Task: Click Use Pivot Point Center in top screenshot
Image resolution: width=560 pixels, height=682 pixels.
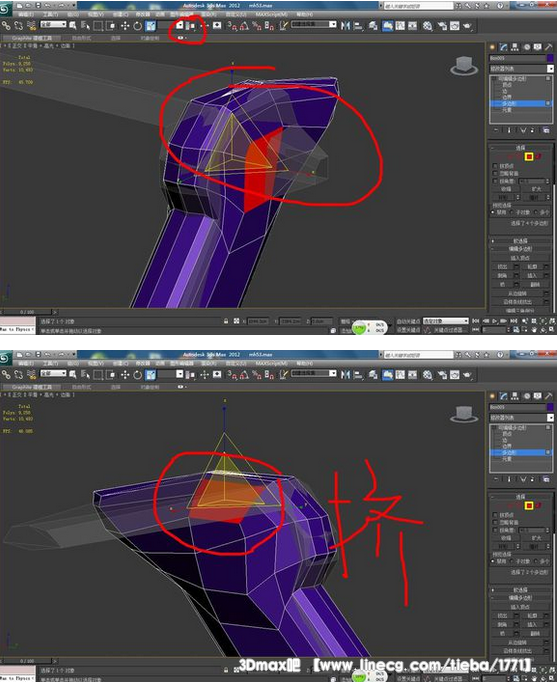Action: [190, 26]
